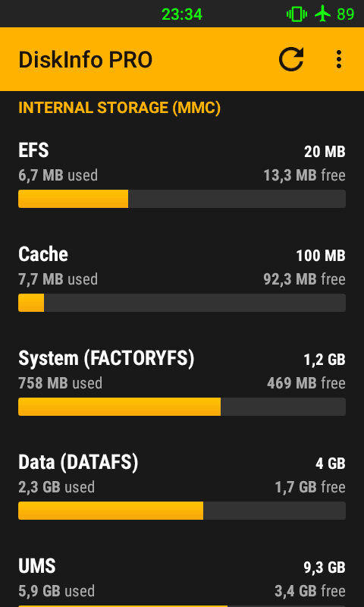Tap the battery level 89 indicator

click(346, 14)
